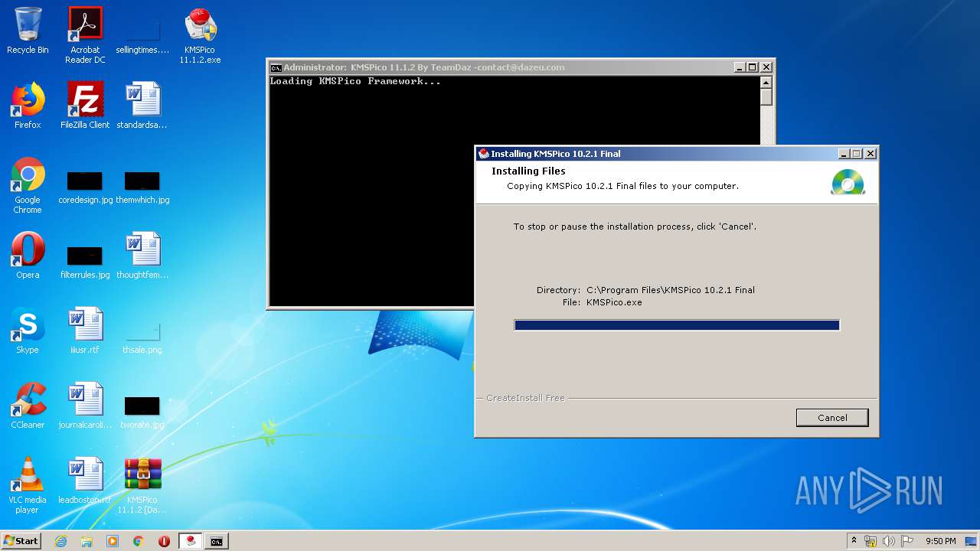This screenshot has width=980, height=551.
Task: Select the journalcaroli document icon
Action: 85,406
